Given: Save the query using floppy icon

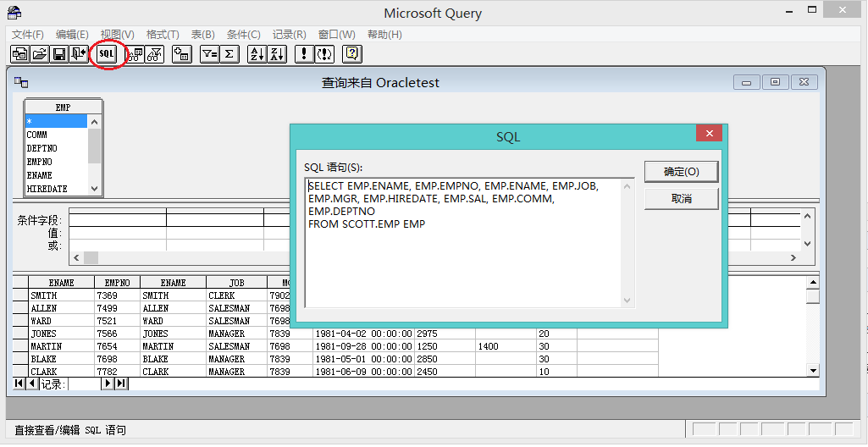Looking at the screenshot, I should point(59,54).
